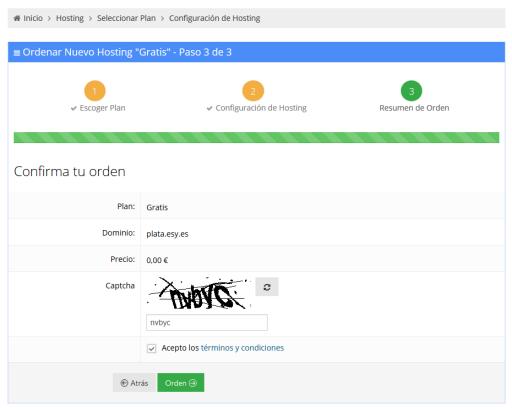Click price value '0,00 €'
512x410 pixels.
pyautogui.click(x=157, y=260)
